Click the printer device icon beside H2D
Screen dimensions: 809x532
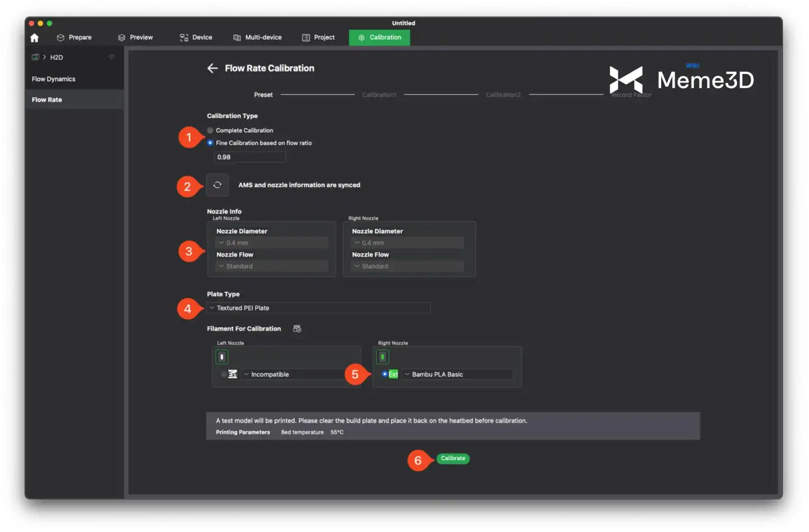35,57
